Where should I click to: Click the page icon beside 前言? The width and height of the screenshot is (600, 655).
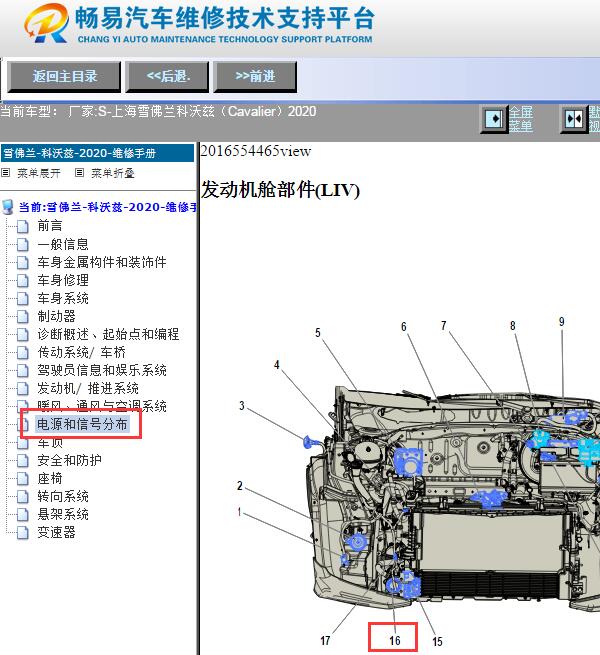(x=23, y=226)
